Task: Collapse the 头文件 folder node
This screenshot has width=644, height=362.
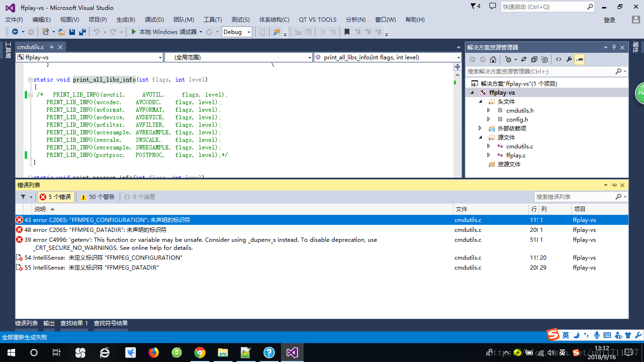Action: click(480, 101)
